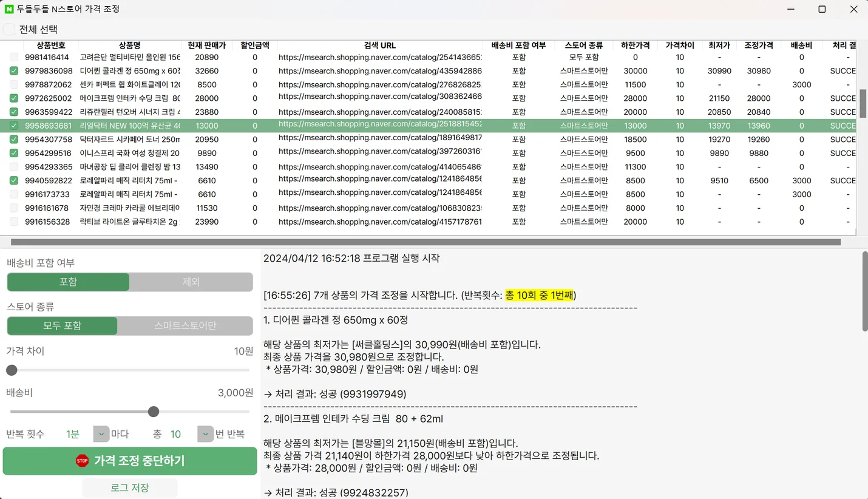Open the 1분 repeat interval dropdown
Viewport: 868px width, 499px height.
point(101,434)
